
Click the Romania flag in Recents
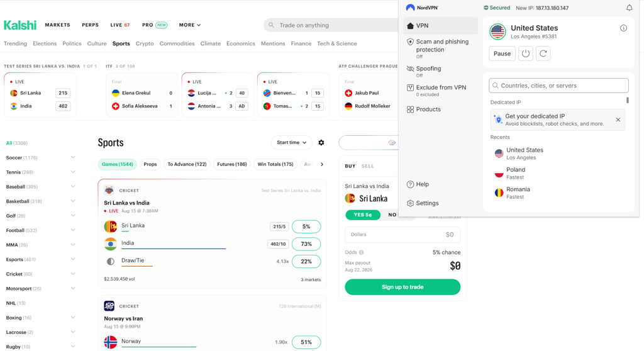coord(499,192)
